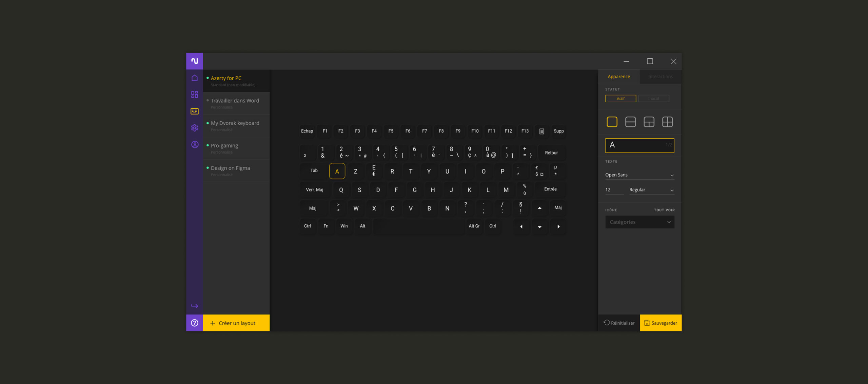Open the Open Sans font dropdown
The image size is (868, 384).
coord(639,175)
